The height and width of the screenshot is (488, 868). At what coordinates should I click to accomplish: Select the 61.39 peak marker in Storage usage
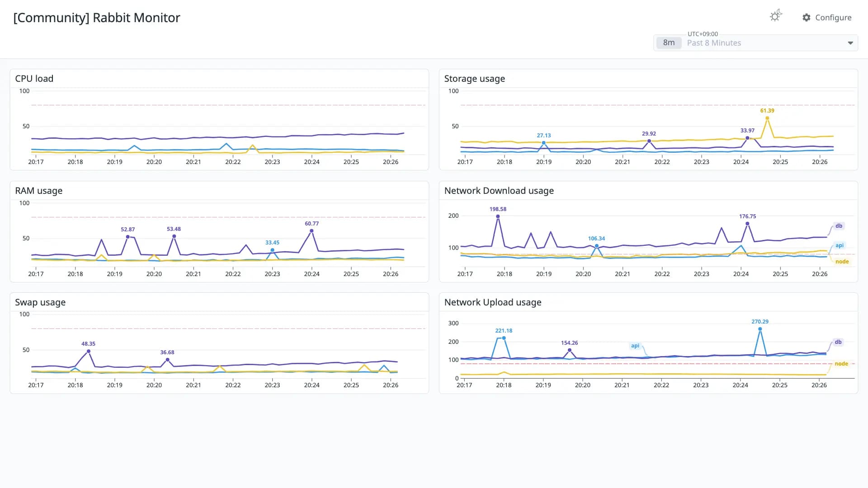click(767, 118)
